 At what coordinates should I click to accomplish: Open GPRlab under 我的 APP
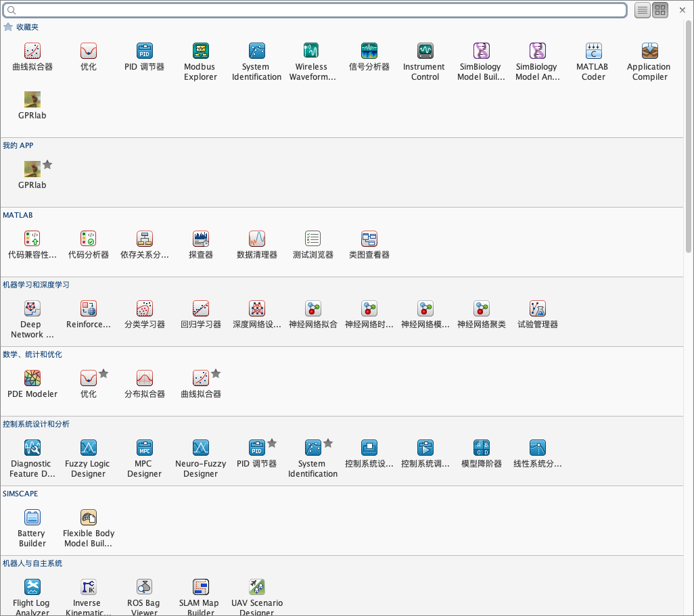(32, 175)
